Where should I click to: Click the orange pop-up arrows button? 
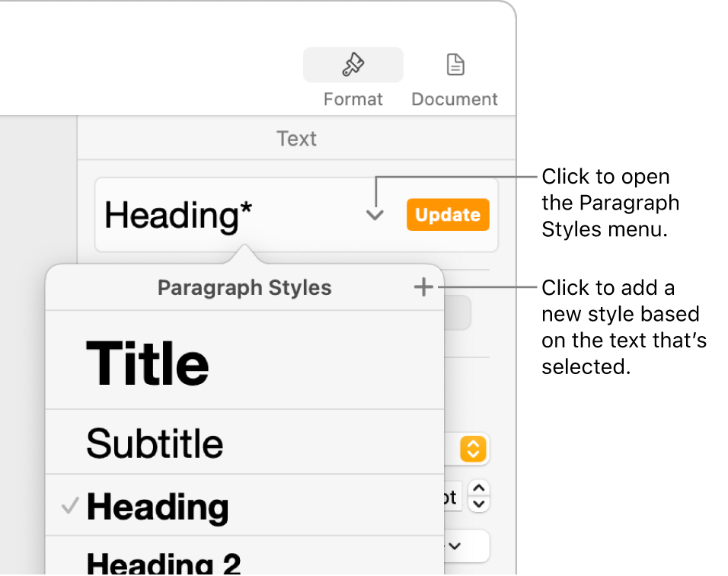pos(473,450)
